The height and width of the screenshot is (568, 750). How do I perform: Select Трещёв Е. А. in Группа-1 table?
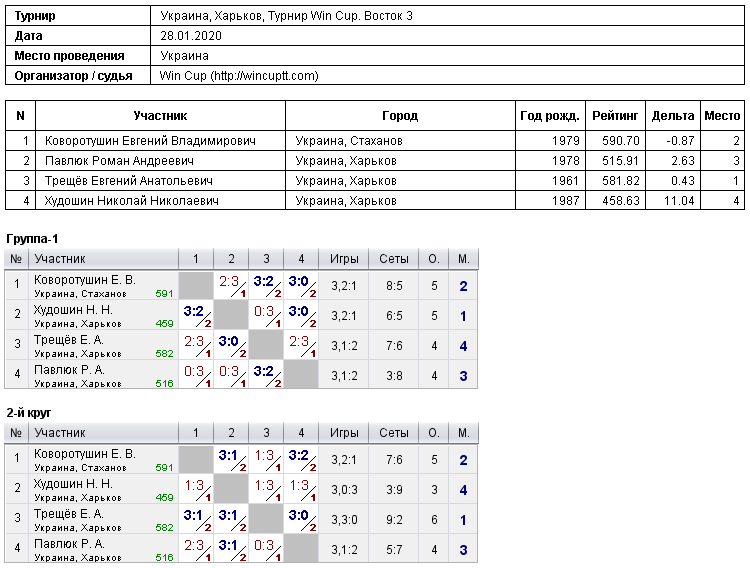click(69, 340)
